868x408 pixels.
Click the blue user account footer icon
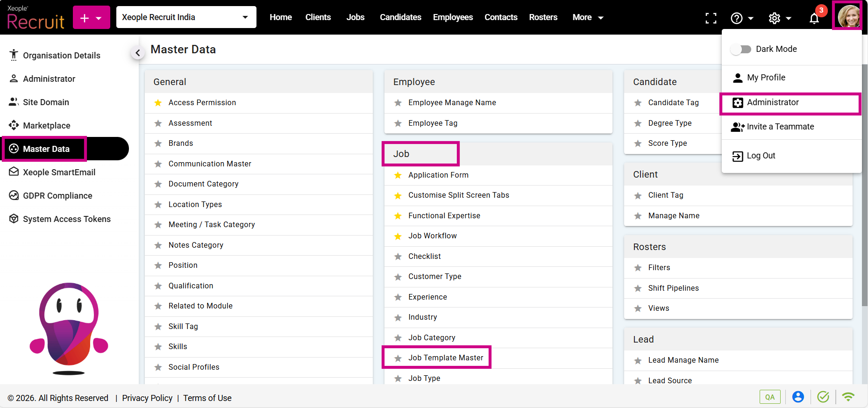pyautogui.click(x=798, y=397)
